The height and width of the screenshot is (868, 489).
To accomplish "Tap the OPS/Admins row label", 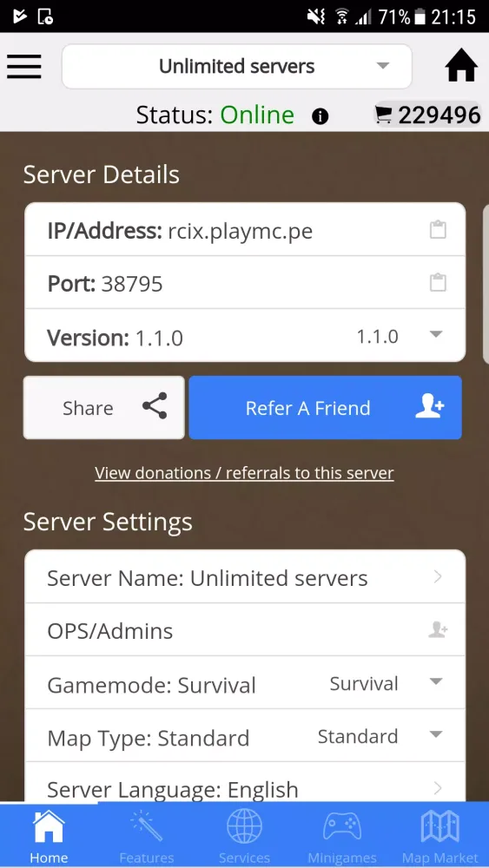I will coord(110,630).
